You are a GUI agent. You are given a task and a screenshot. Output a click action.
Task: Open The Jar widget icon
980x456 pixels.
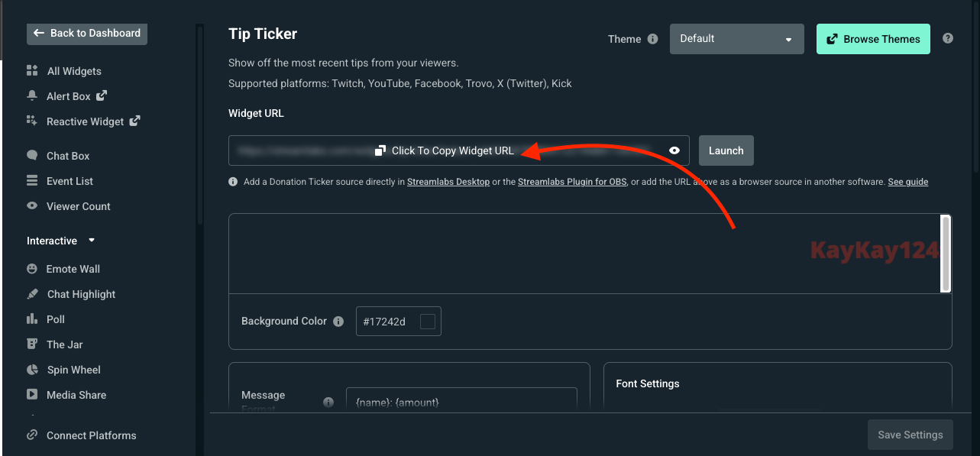(x=32, y=344)
